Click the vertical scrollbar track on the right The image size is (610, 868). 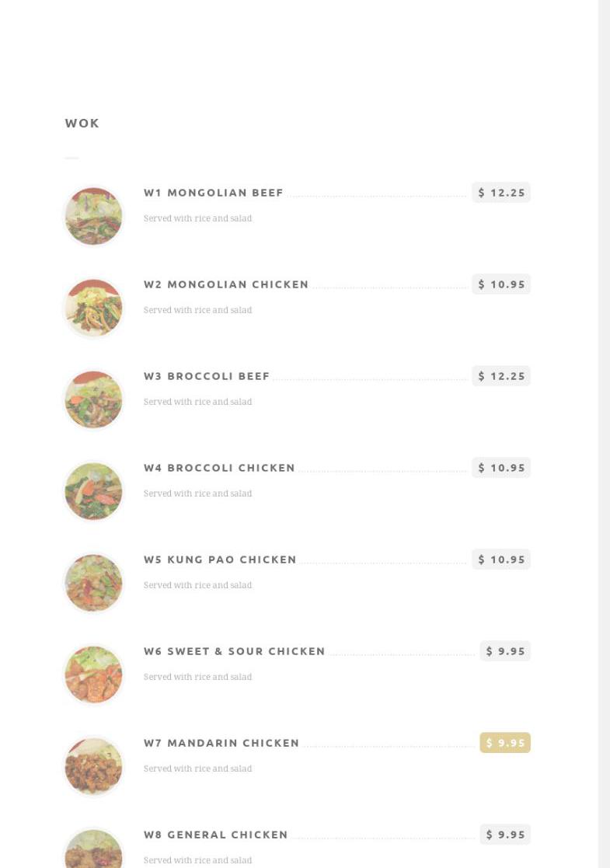[604, 434]
